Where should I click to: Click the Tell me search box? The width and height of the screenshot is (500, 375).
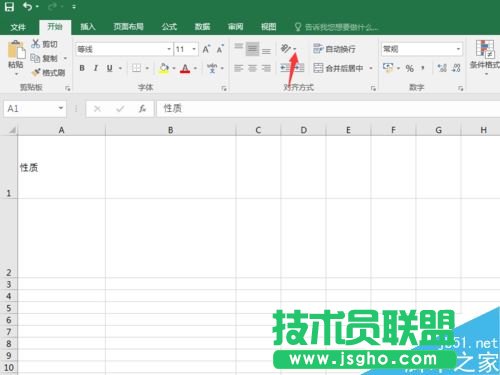tap(337, 27)
